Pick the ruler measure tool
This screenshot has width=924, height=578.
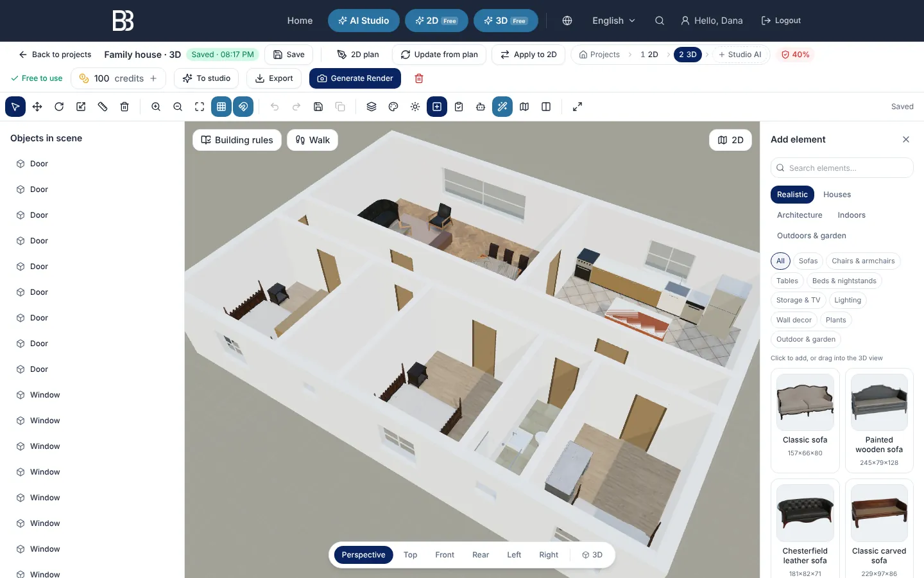pyautogui.click(x=103, y=107)
